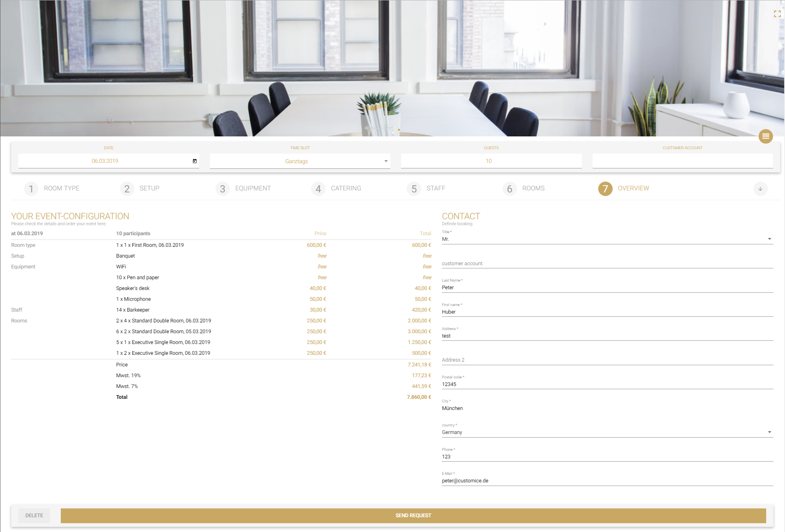Click the Mwst. 19% value 177,23 €

[421, 376]
